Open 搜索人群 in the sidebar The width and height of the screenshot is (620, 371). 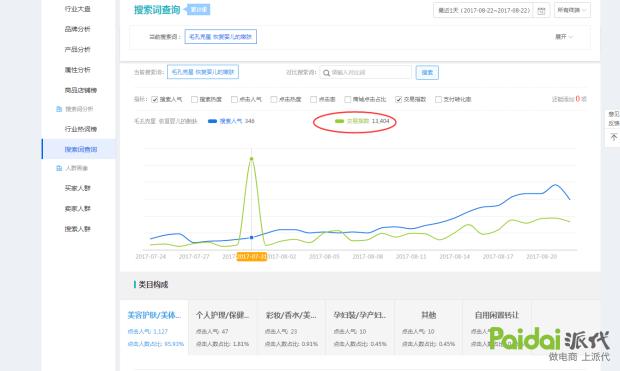(x=78, y=229)
